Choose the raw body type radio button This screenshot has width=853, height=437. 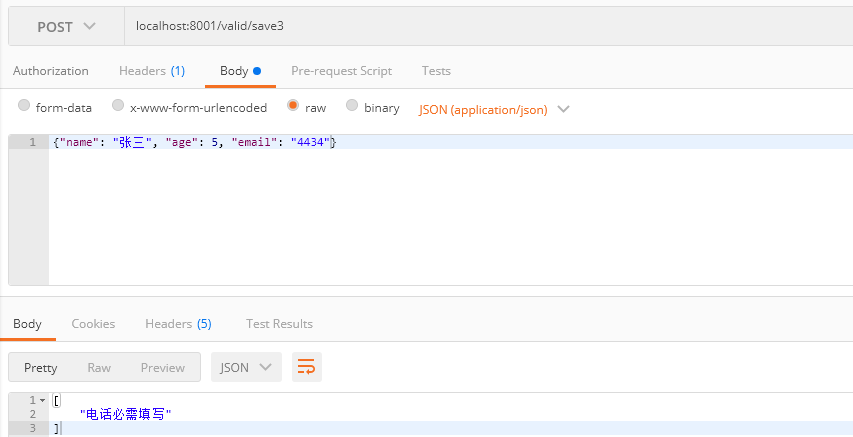[293, 106]
